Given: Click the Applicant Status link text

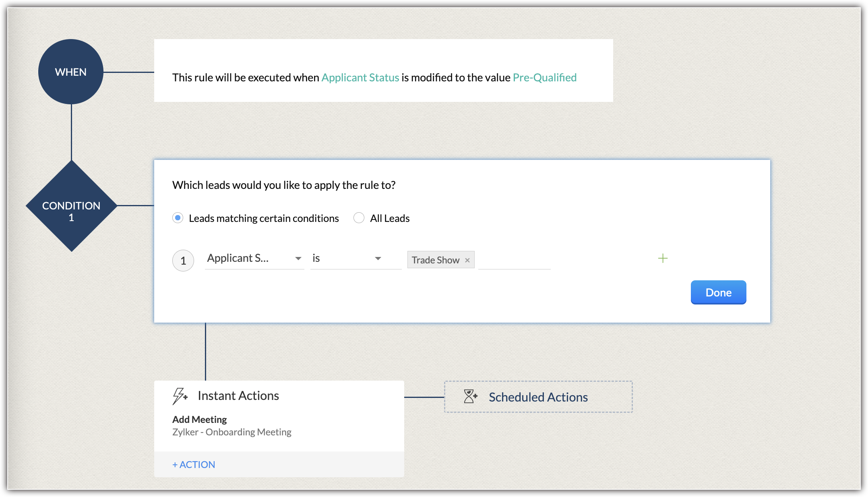Looking at the screenshot, I should (360, 77).
